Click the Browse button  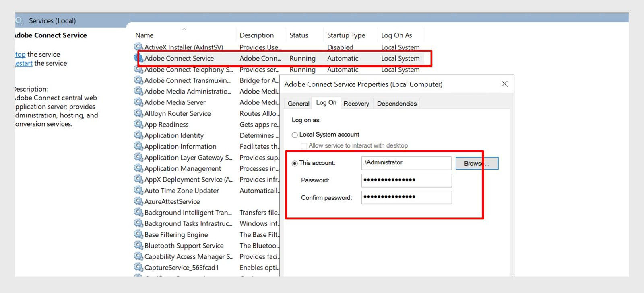click(x=477, y=163)
